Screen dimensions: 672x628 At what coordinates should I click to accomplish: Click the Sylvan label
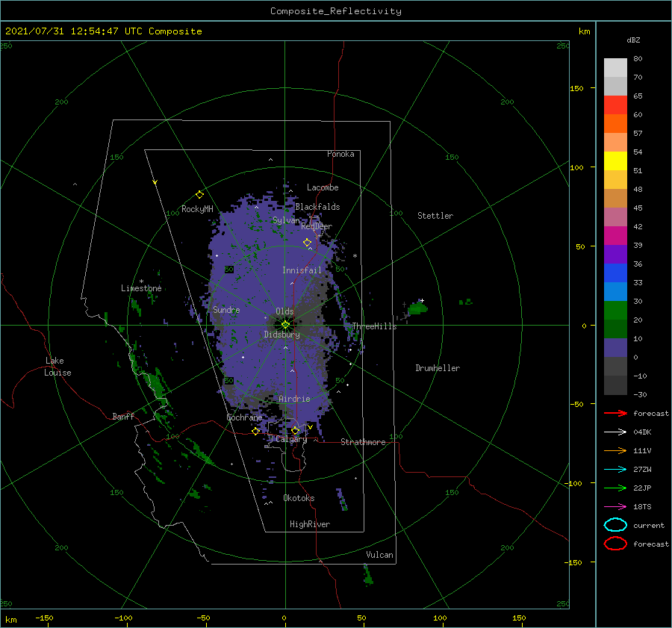(x=286, y=220)
